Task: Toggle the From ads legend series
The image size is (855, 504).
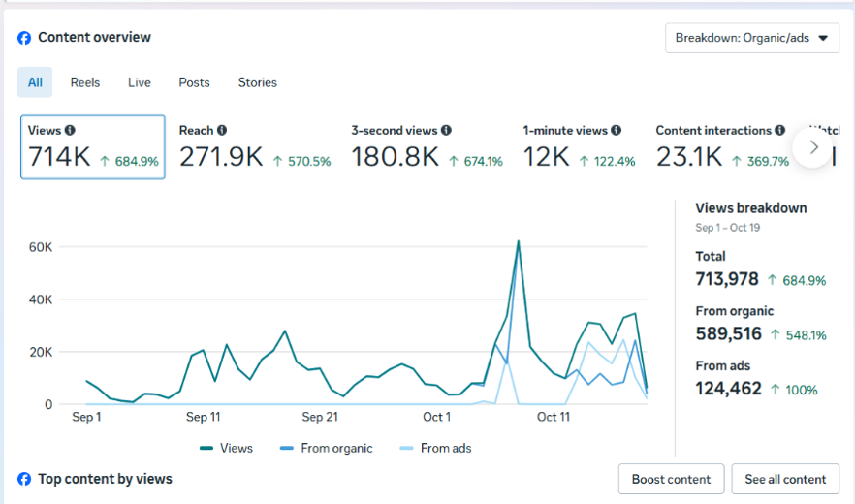Action: pyautogui.click(x=435, y=449)
